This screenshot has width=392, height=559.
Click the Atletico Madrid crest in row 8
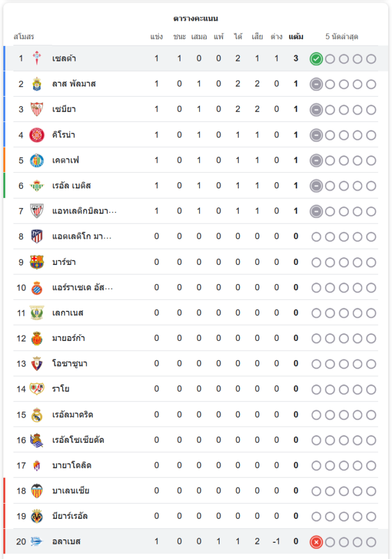37,236
